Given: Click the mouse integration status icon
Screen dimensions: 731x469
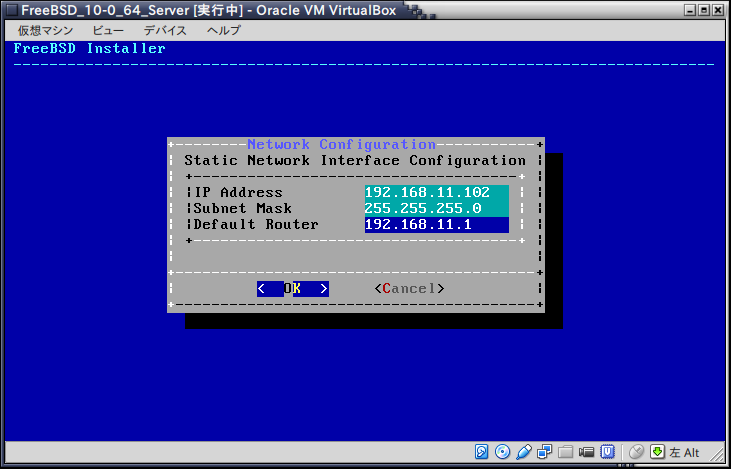Looking at the screenshot, I should coord(636,451).
